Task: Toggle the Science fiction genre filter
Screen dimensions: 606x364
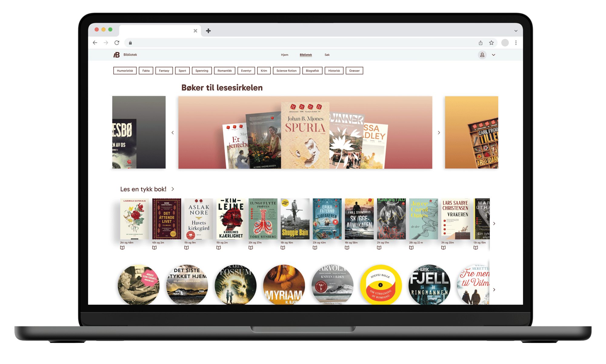Action: [286, 71]
